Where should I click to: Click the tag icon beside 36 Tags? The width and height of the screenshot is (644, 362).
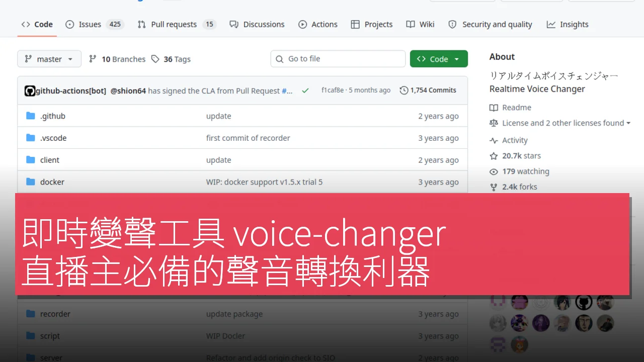pos(155,59)
